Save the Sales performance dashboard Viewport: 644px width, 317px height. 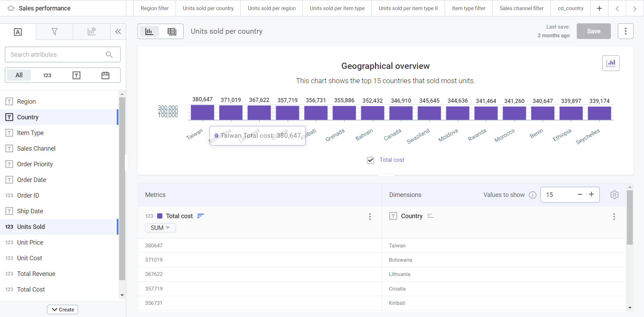click(x=593, y=31)
